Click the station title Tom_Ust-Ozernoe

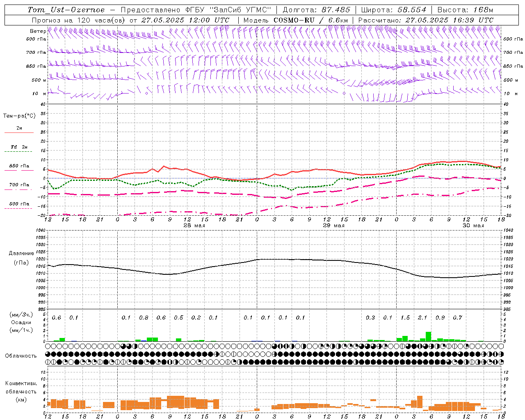coord(66,10)
